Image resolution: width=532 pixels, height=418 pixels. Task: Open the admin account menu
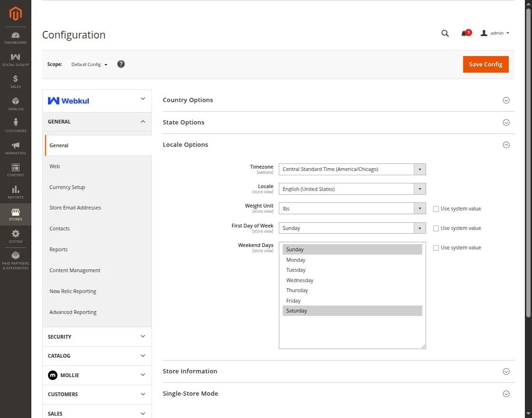click(x=495, y=33)
